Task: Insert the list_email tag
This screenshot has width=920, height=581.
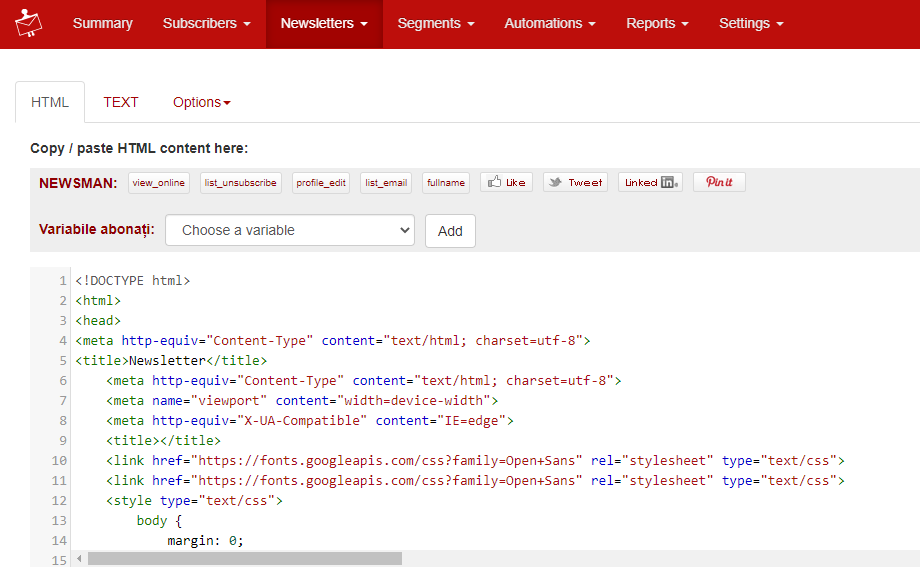Action: tap(386, 183)
